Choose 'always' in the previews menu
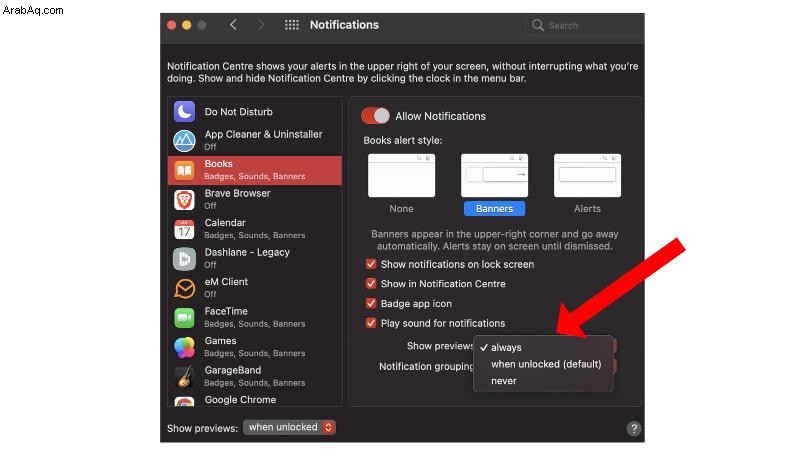Image resolution: width=800 pixels, height=450 pixels. click(543, 347)
